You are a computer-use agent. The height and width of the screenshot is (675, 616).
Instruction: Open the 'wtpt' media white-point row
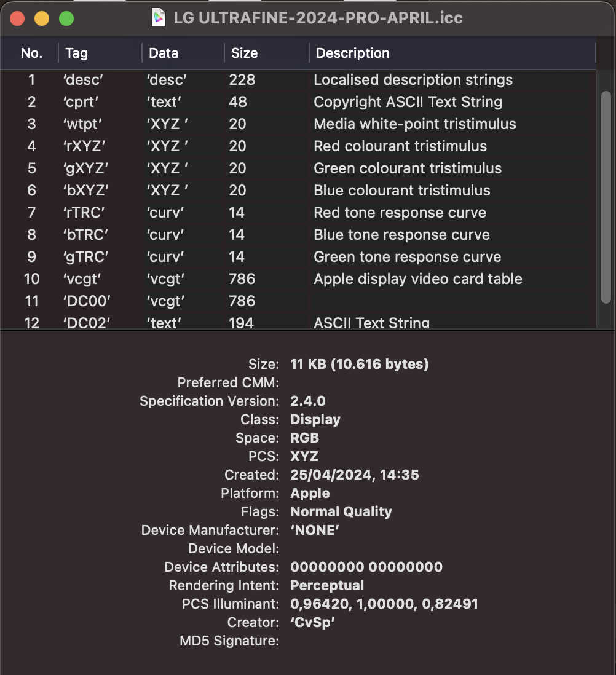[295, 124]
